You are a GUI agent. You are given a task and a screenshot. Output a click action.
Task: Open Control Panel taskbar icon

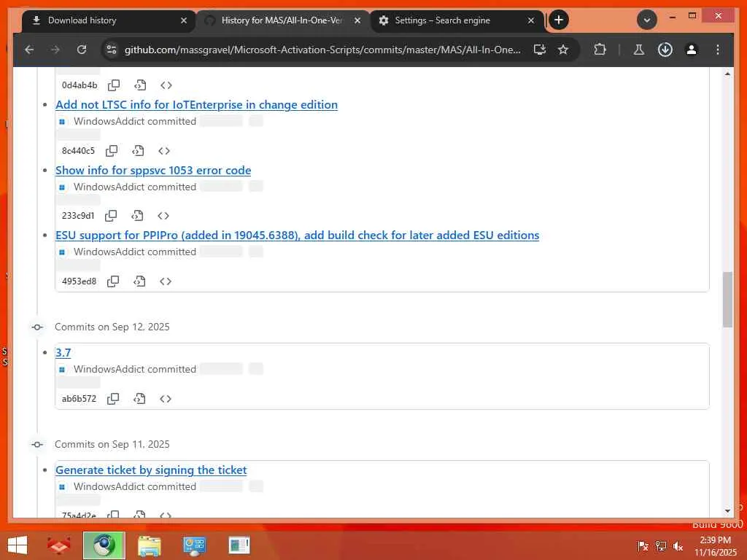(194, 545)
